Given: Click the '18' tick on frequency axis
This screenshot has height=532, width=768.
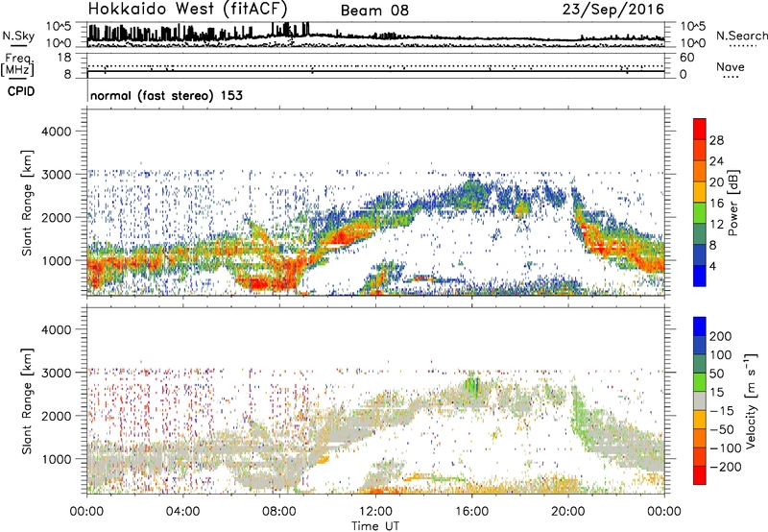Looking at the screenshot, I should click(x=64, y=58).
